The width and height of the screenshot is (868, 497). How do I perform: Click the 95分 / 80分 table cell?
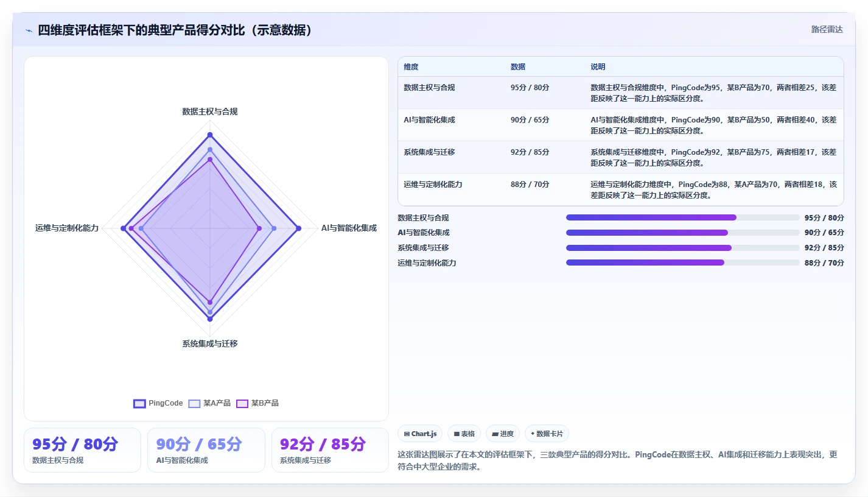[530, 88]
